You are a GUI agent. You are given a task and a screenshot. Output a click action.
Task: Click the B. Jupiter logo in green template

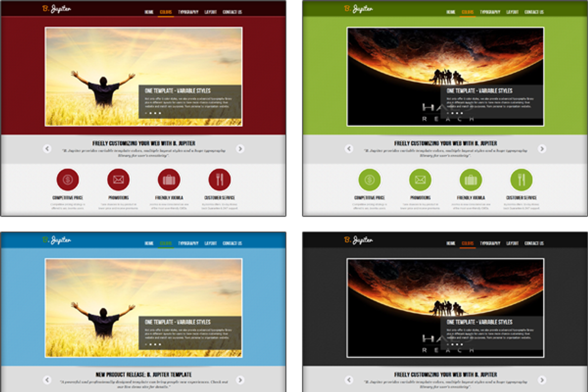click(359, 9)
